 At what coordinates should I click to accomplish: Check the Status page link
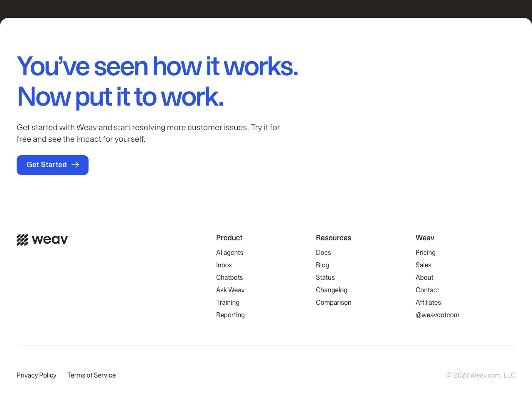click(325, 277)
